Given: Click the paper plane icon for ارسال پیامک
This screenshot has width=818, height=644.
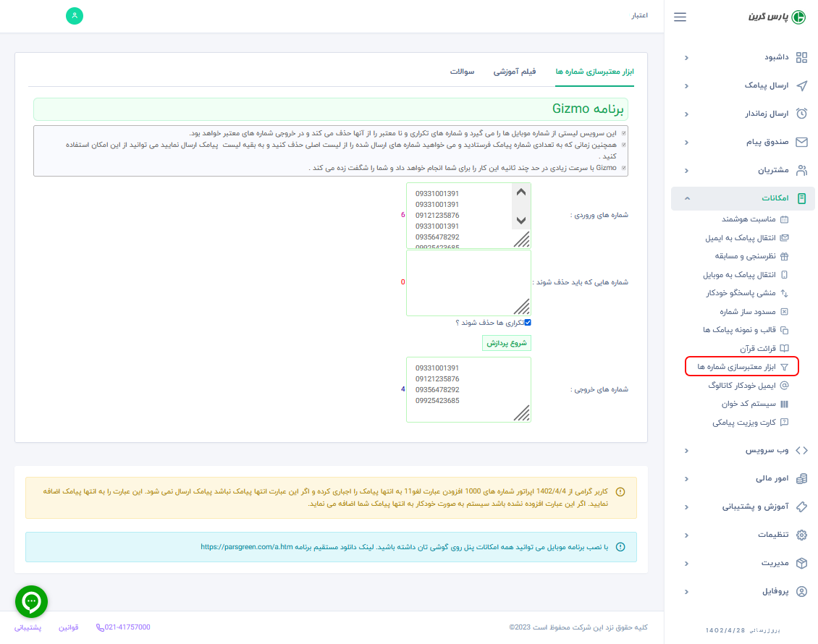Looking at the screenshot, I should 801,85.
